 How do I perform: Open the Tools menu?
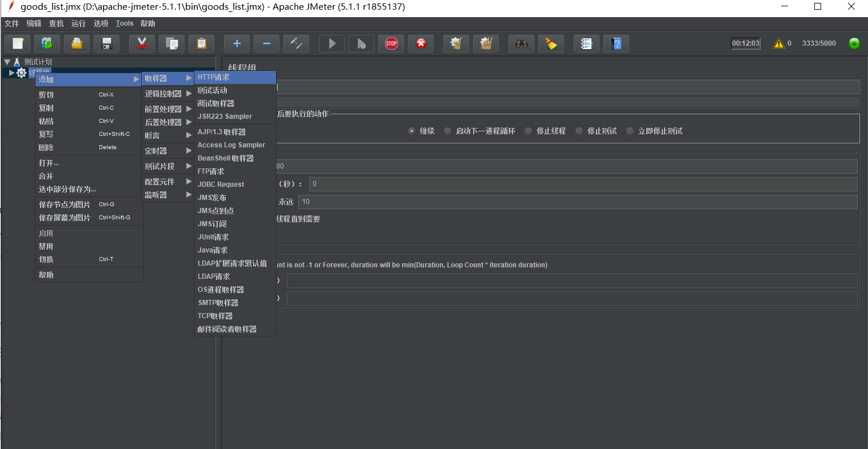point(125,23)
